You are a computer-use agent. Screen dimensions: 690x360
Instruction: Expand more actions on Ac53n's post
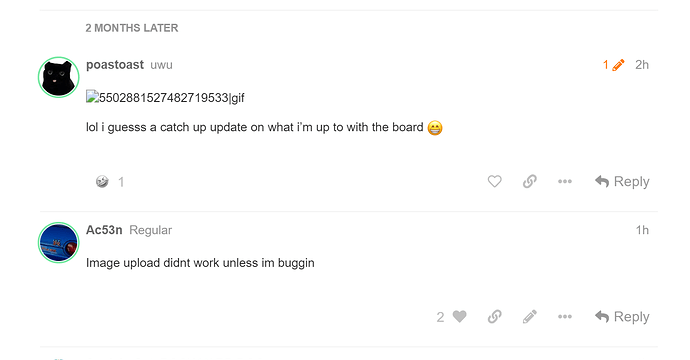click(x=565, y=316)
